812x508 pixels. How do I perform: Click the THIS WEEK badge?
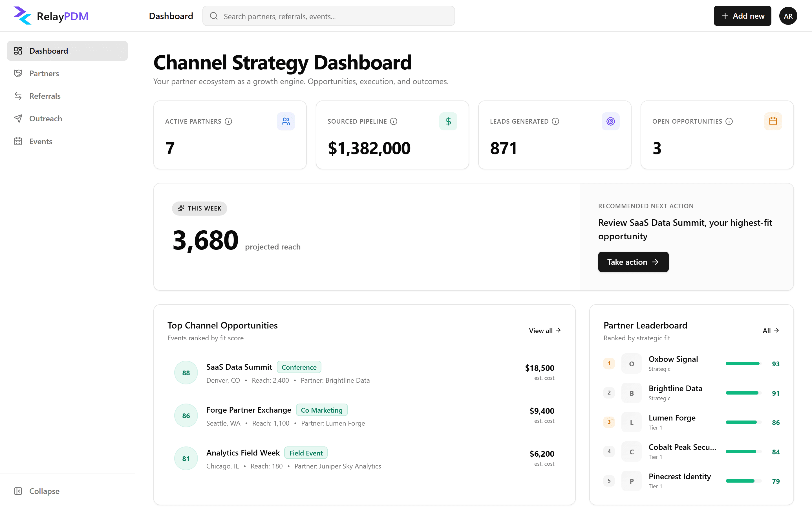tap(200, 208)
